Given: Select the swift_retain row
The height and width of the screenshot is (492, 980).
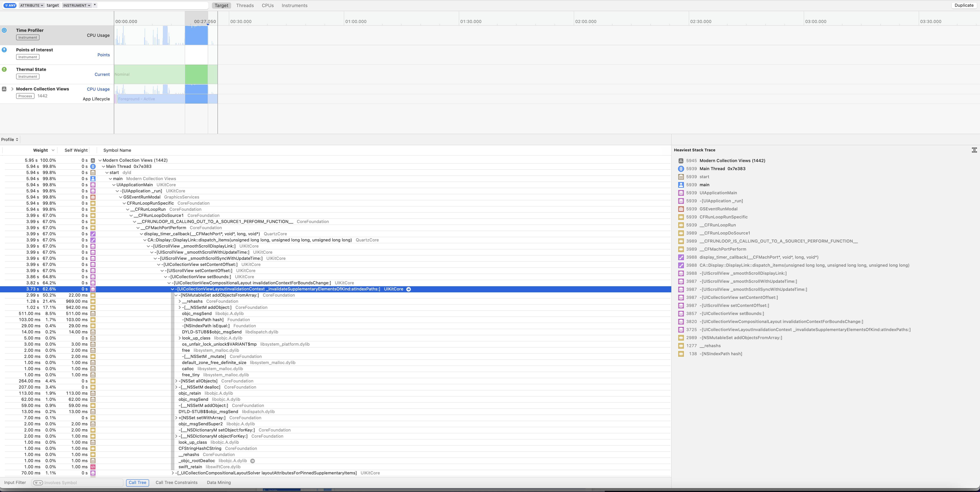Looking at the screenshot, I should coord(335,467).
